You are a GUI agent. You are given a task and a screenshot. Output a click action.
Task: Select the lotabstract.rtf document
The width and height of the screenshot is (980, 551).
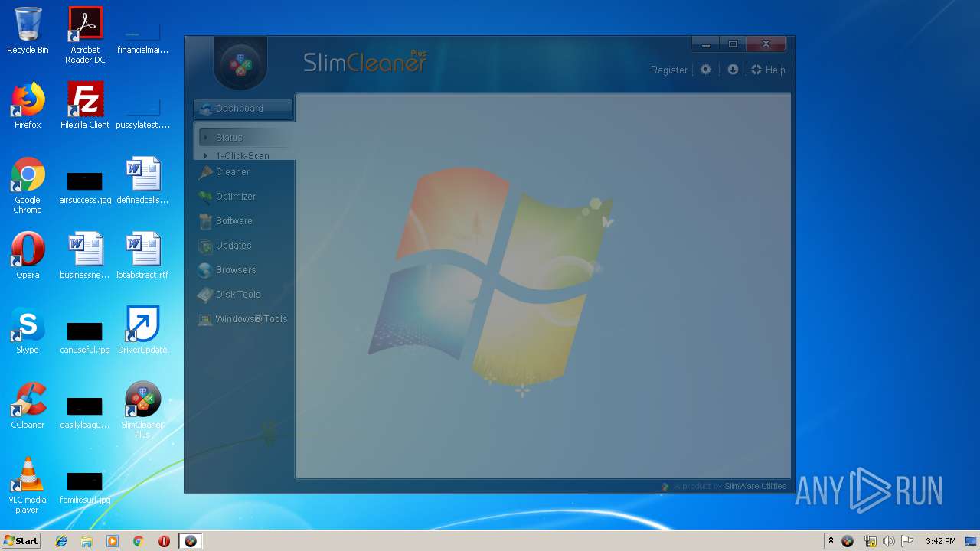[x=142, y=256]
